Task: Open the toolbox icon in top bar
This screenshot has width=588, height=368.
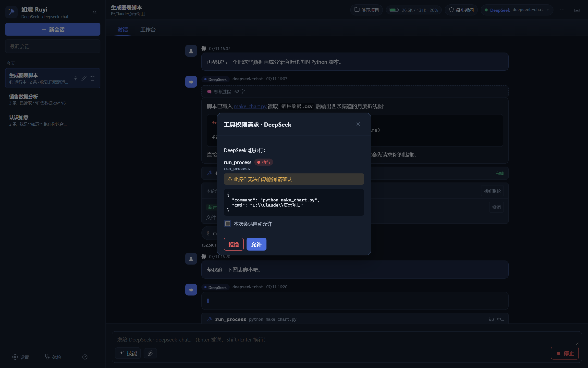Action: tap(577, 10)
